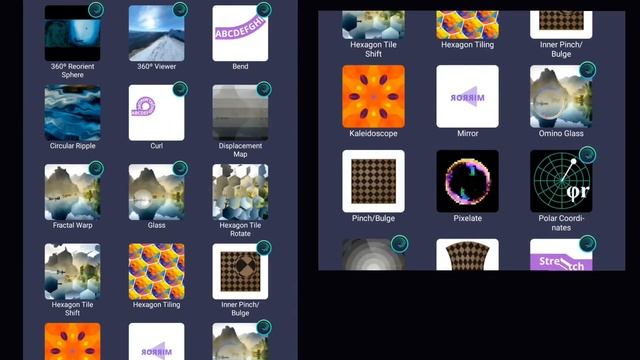The width and height of the screenshot is (640, 360).
Task: Click the 'Circular Ripple' label text
Action: [72, 146]
